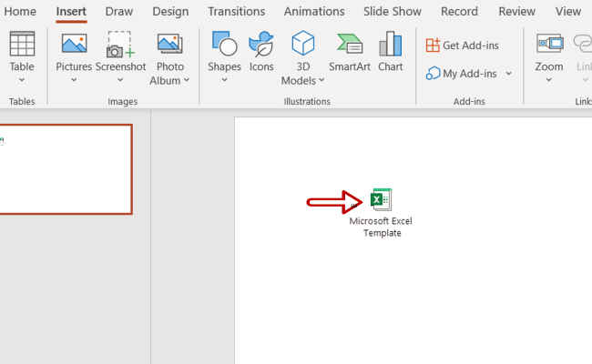
Task: Open the Slide Show tab
Action: 393,11
